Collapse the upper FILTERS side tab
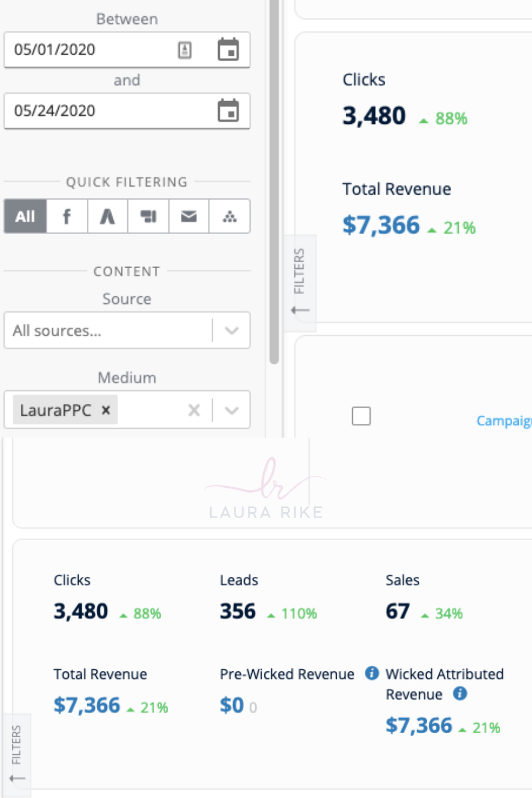 coord(300,283)
